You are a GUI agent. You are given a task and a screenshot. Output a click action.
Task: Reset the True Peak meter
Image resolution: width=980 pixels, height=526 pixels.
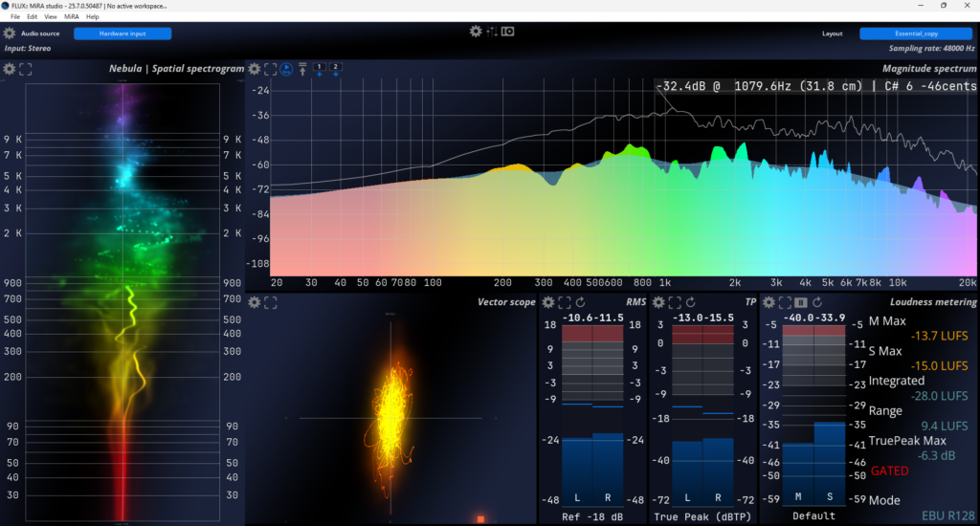click(690, 302)
